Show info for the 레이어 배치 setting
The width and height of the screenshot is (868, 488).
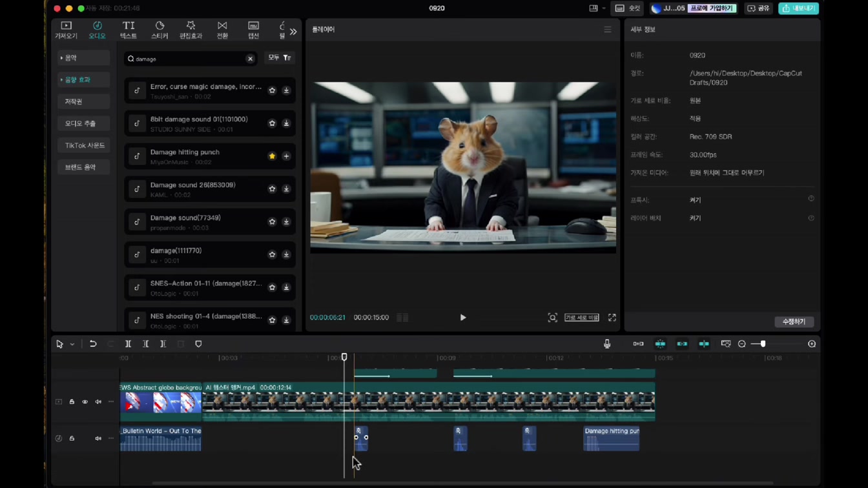(811, 218)
